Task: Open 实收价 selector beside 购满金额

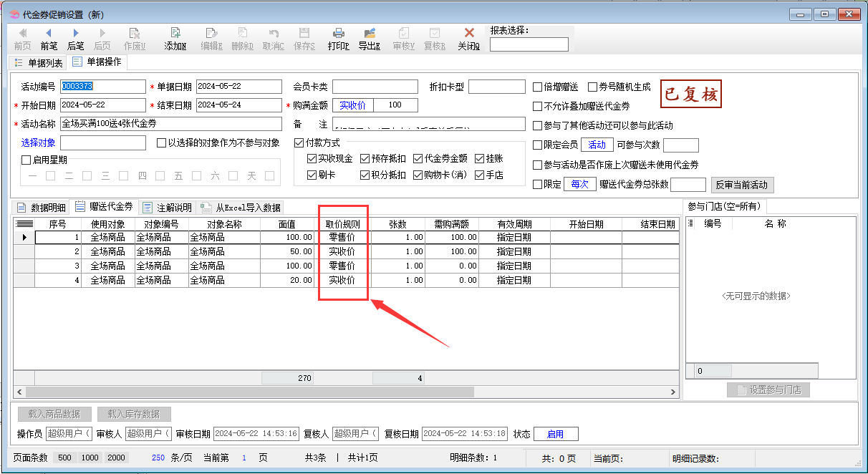Action: (352, 105)
